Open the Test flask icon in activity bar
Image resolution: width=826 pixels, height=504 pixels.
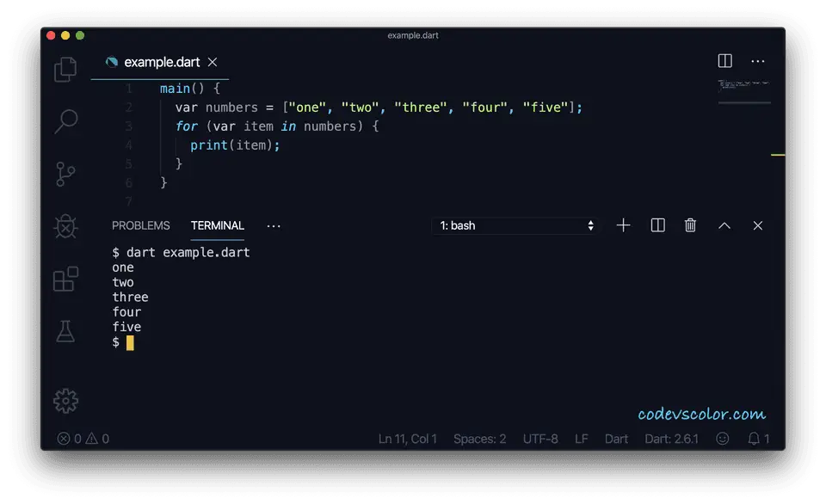[65, 331]
